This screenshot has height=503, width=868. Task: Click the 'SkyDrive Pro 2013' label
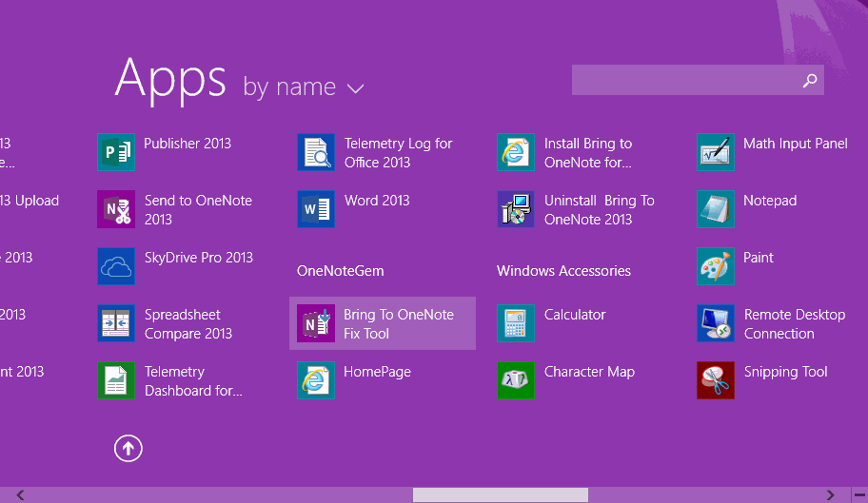(x=199, y=258)
